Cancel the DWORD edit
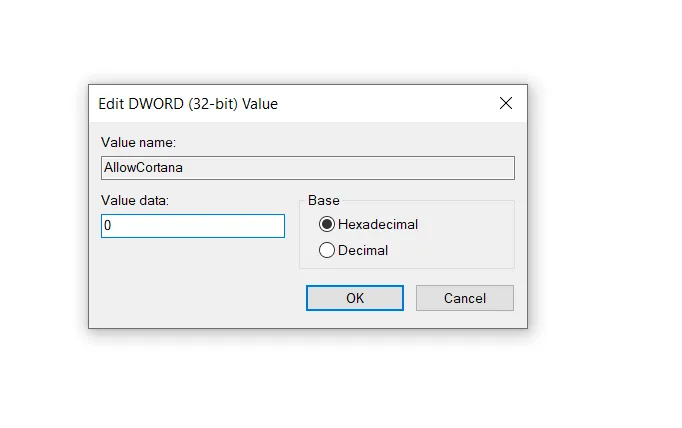The image size is (682, 428). click(x=465, y=298)
